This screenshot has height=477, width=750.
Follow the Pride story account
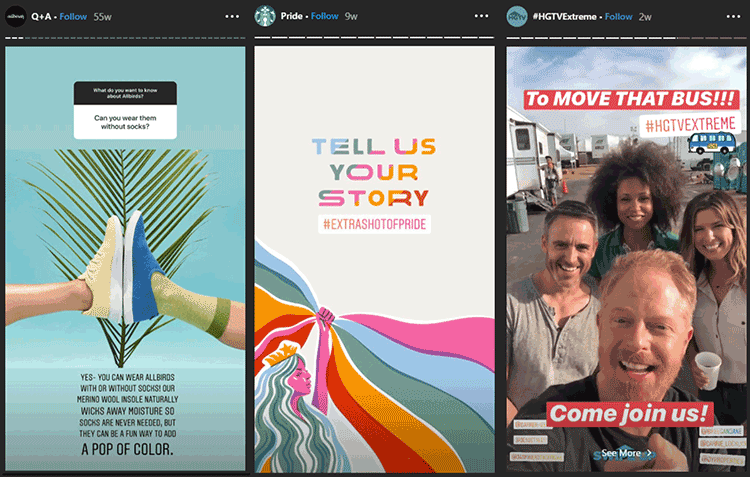325,16
